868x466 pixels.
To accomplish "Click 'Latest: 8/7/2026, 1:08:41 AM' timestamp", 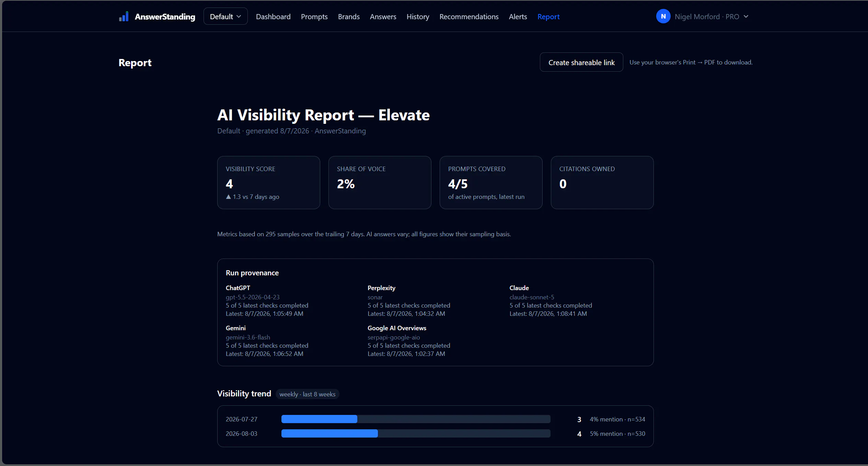I will point(548,314).
